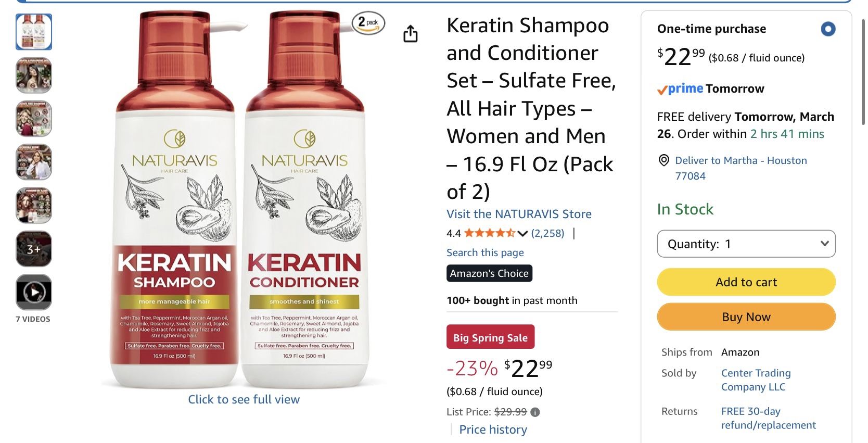
Task: Open the 3+ more images thumbnail
Action: (34, 249)
